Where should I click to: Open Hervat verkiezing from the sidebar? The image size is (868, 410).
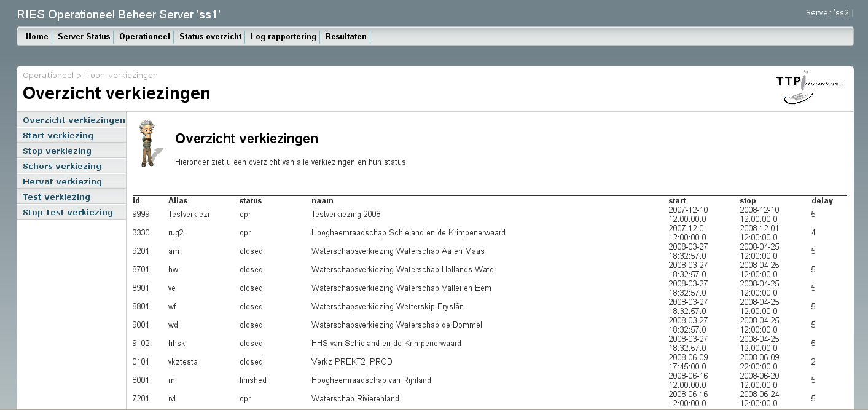62,182
